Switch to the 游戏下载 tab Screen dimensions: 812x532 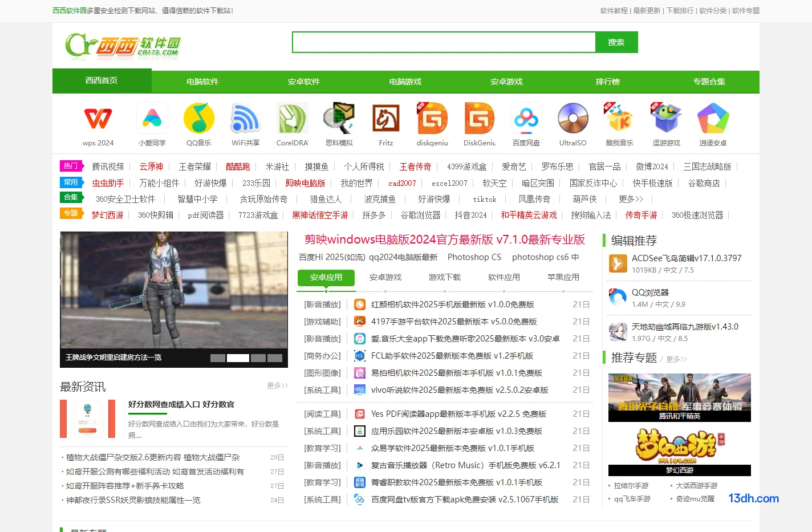point(445,278)
